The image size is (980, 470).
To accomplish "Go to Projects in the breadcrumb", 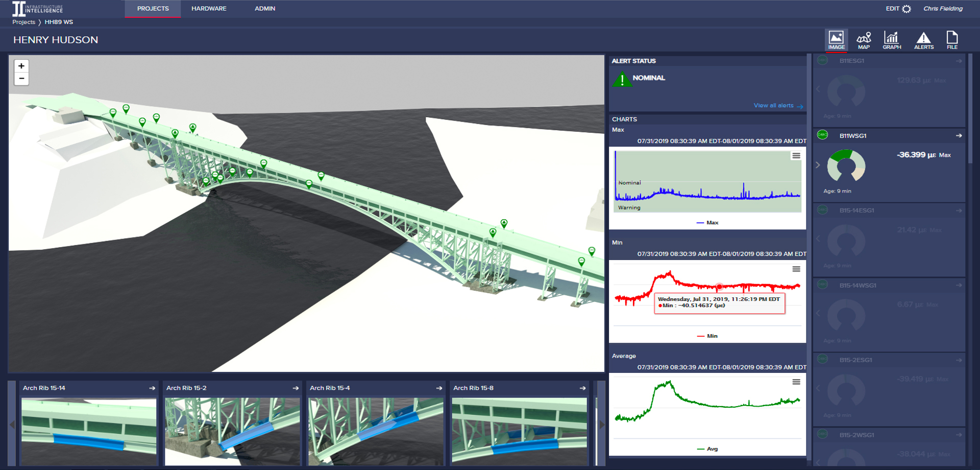I will [23, 22].
